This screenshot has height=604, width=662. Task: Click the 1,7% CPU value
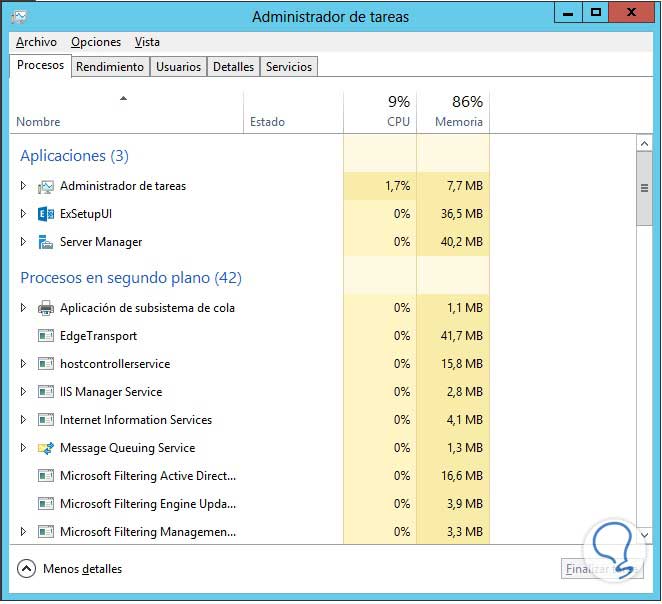tap(397, 186)
